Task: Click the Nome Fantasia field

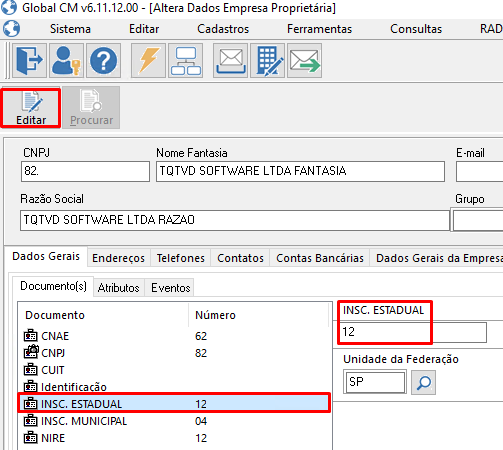Action: [300, 171]
